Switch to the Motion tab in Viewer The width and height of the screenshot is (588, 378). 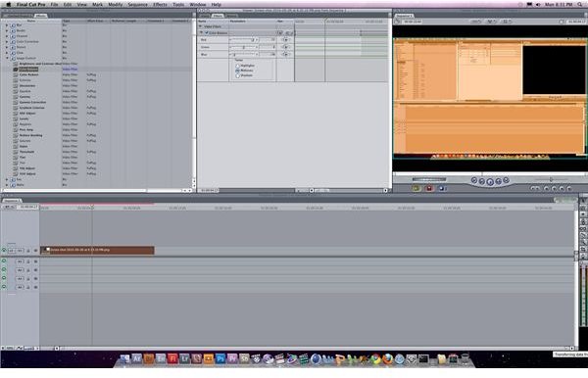tap(231, 16)
